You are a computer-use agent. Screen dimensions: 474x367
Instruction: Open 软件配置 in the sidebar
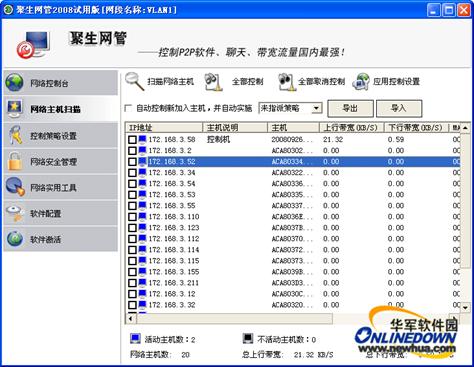pos(61,213)
